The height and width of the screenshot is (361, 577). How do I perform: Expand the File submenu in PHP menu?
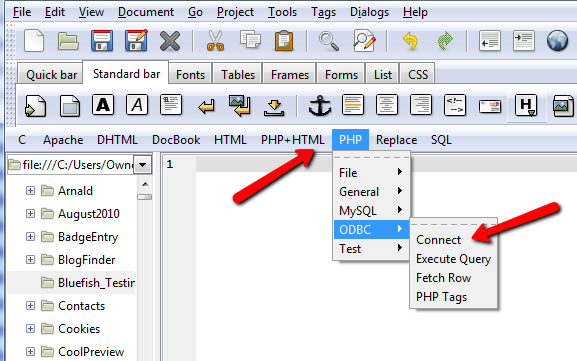371,172
